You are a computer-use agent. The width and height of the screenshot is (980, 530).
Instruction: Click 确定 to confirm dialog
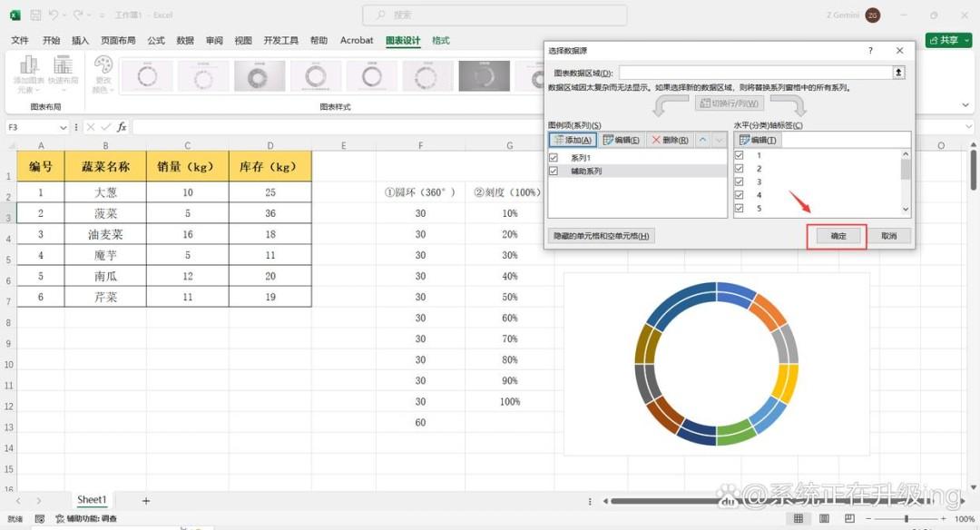point(838,236)
